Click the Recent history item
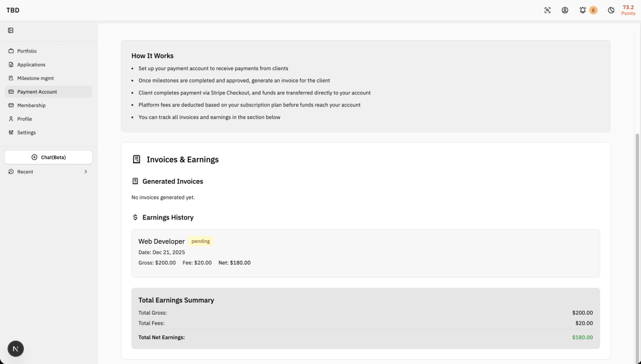The width and height of the screenshot is (641, 364). pos(26,172)
